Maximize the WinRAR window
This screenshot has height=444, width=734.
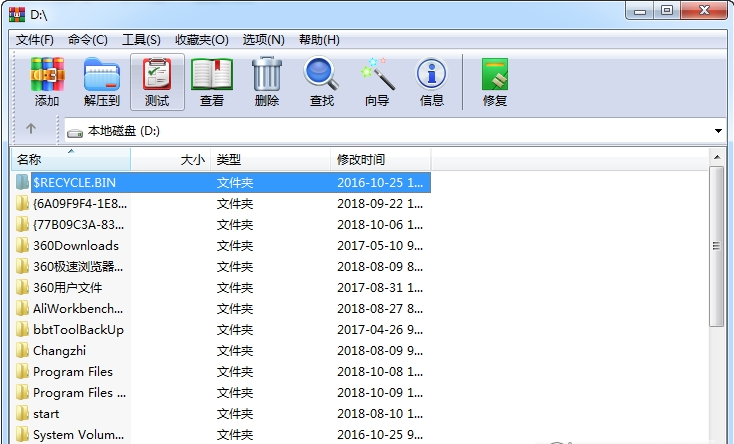[x=667, y=10]
